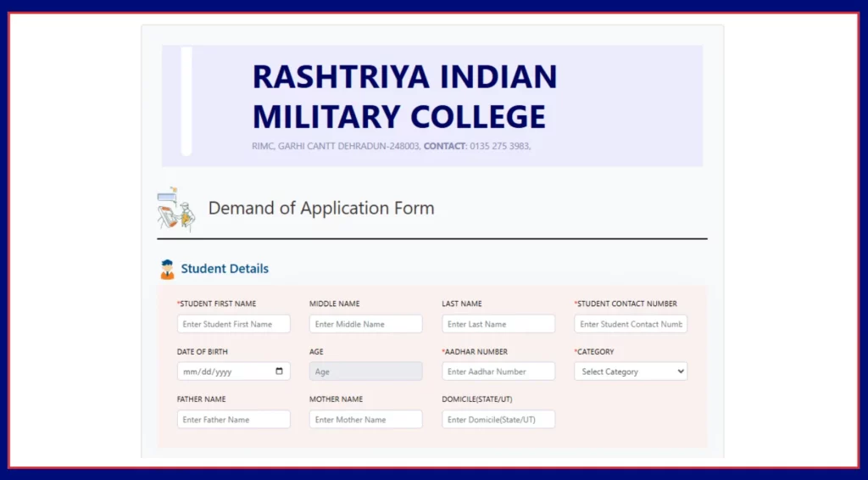Select the Enter Mother Name input
Viewport: 868px width, 480px height.
[365, 420]
